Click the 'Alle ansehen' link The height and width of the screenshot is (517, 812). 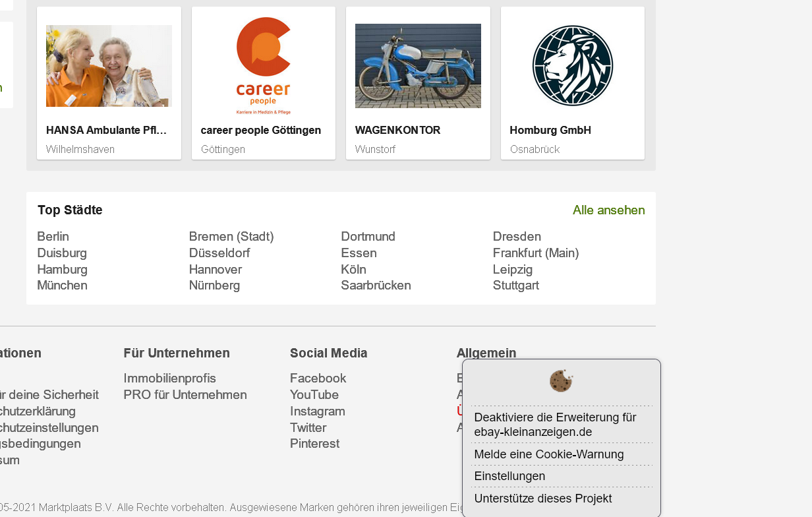tap(608, 210)
